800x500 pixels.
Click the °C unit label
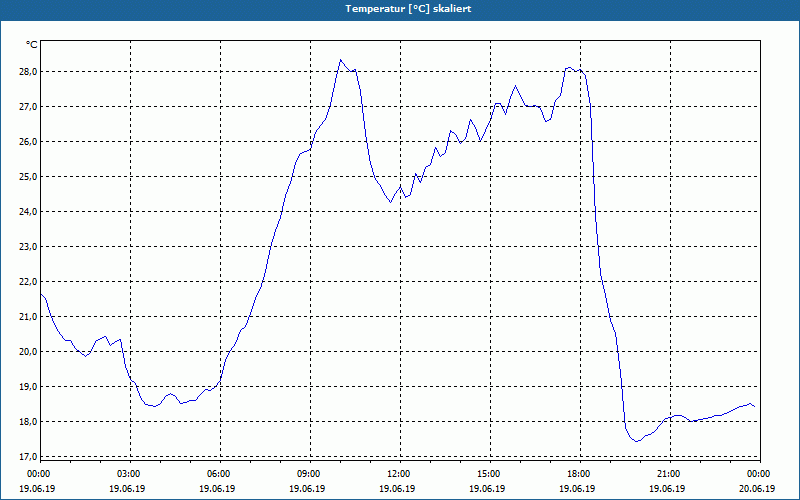pyautogui.click(x=31, y=45)
